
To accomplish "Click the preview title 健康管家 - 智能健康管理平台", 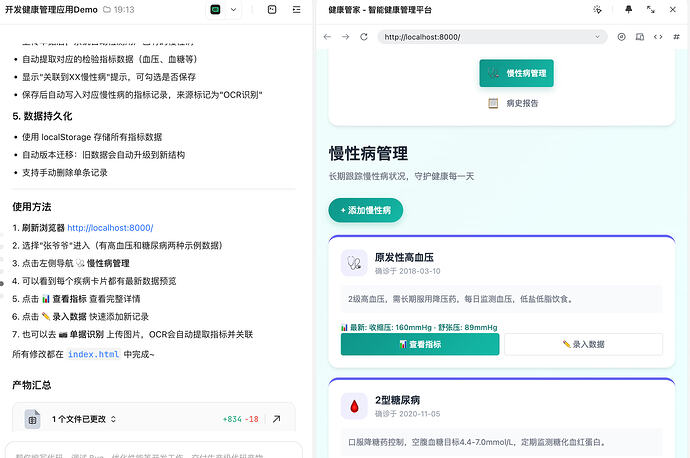I will click(x=380, y=10).
